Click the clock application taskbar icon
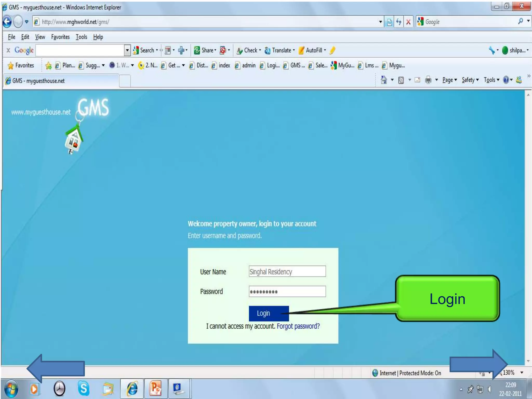This screenshot has height=399, width=532. point(59,389)
